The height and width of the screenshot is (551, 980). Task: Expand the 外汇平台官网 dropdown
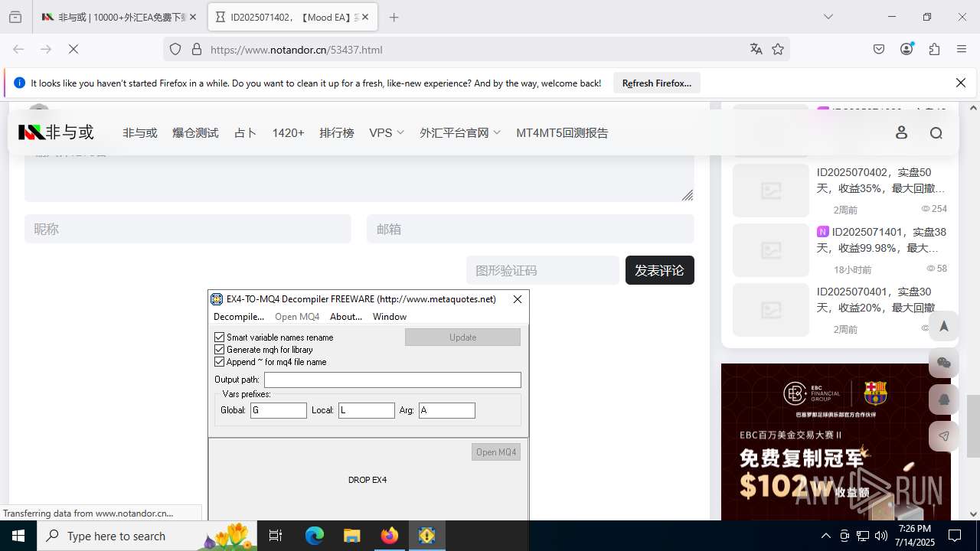460,132
